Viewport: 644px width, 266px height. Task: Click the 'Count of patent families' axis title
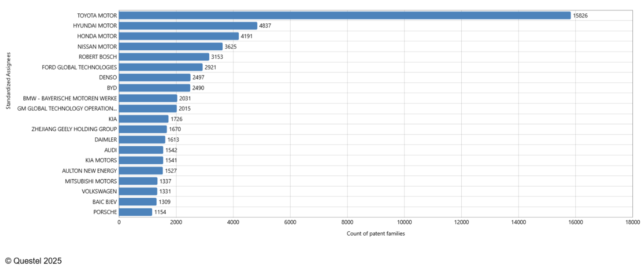click(x=375, y=234)
